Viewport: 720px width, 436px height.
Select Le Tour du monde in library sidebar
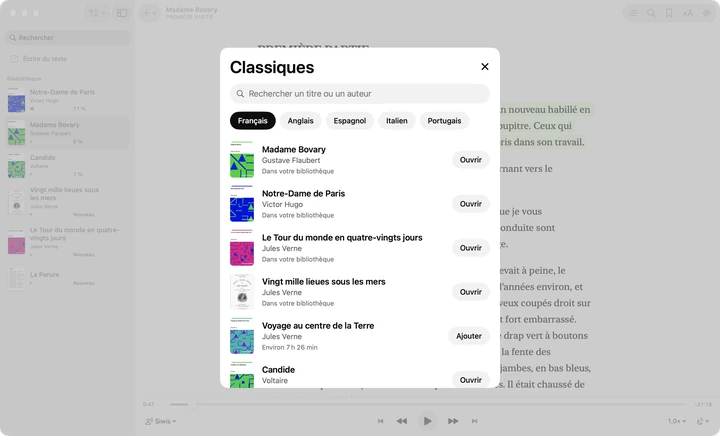(x=68, y=241)
